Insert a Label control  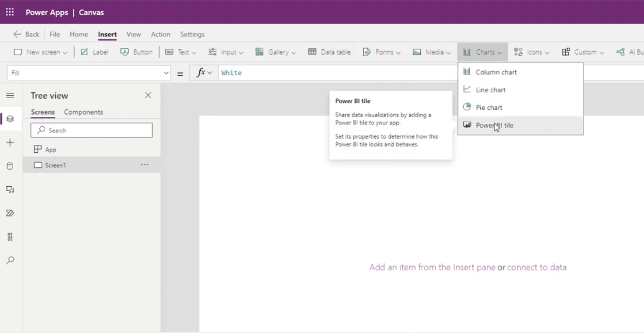[95, 52]
